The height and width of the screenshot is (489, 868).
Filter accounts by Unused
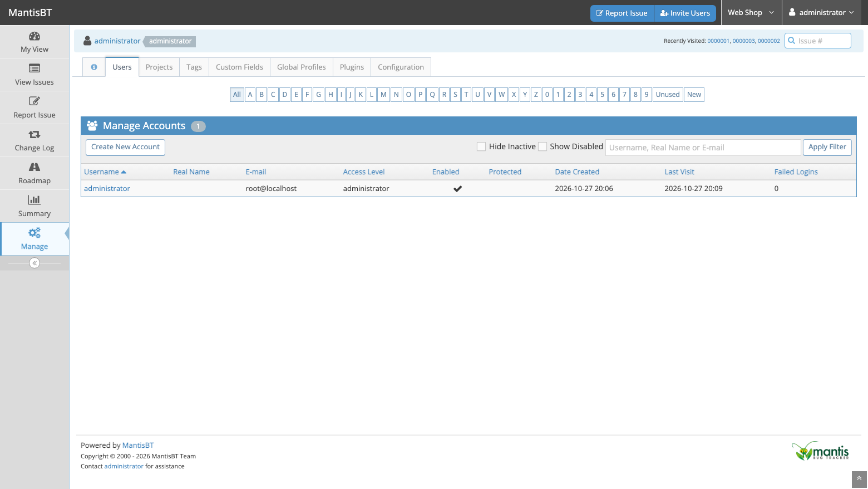pos(668,95)
